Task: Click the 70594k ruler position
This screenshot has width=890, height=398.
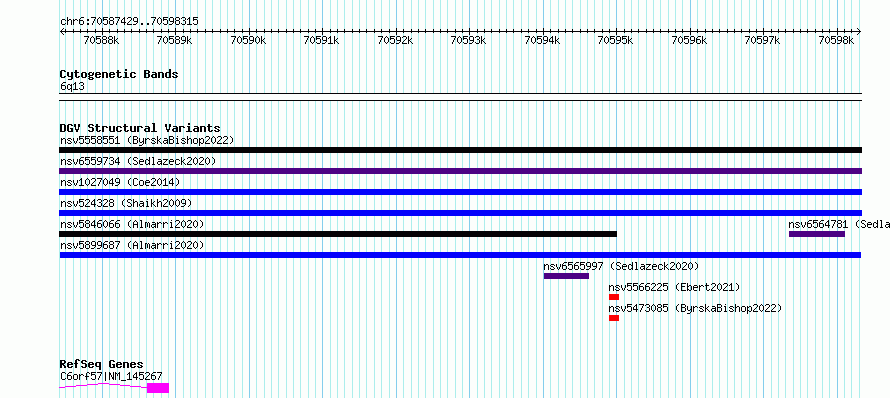Action: 543,40
